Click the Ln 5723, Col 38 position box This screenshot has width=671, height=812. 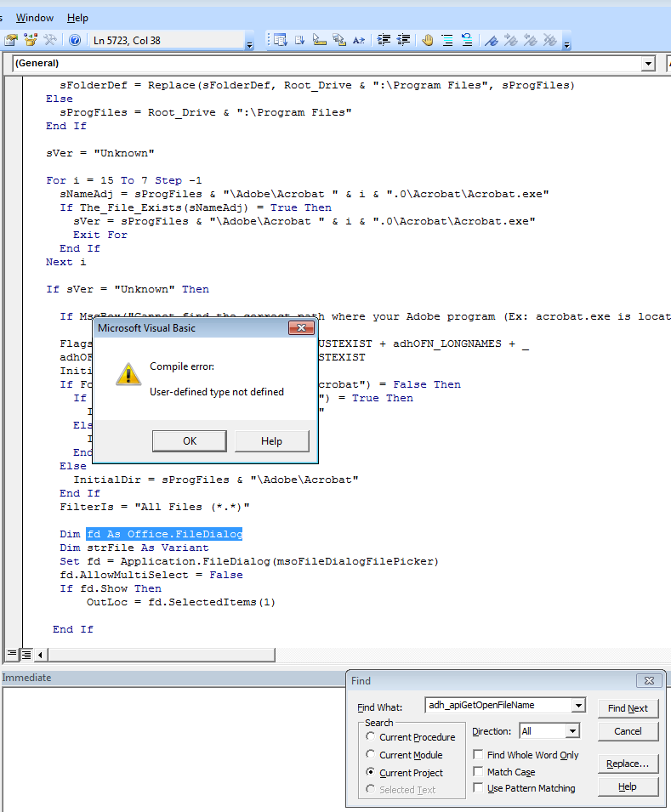168,41
